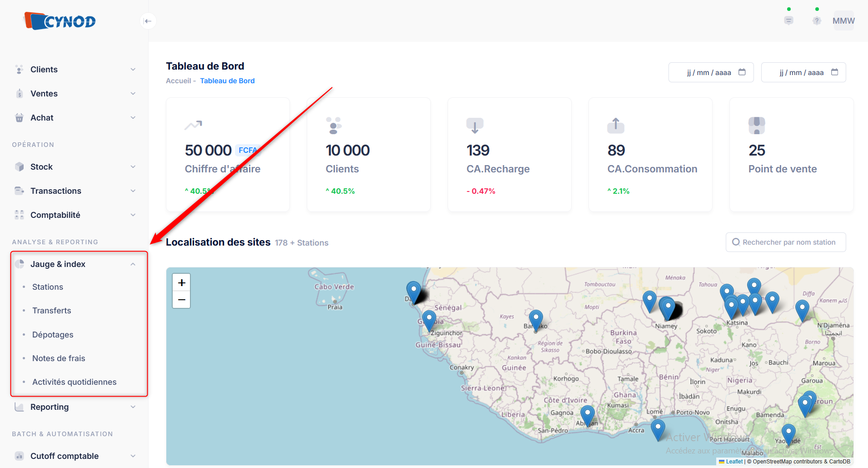Open the Leaflet attribution link
The height and width of the screenshot is (468, 868).
(734, 461)
